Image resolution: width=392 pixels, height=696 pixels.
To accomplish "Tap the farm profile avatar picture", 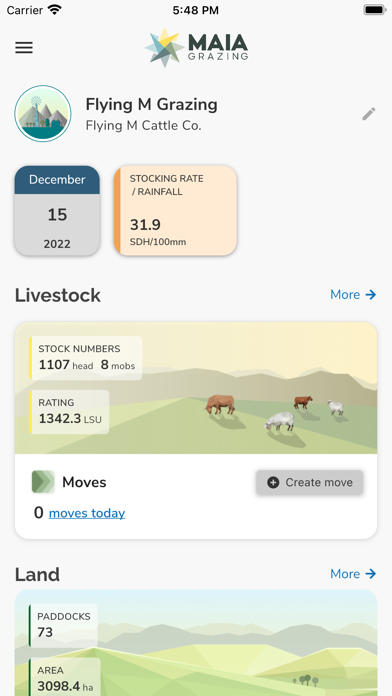I will tap(43, 114).
